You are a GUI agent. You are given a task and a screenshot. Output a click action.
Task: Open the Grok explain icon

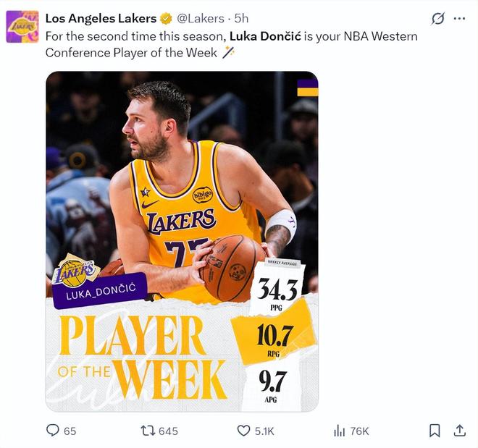437,18
